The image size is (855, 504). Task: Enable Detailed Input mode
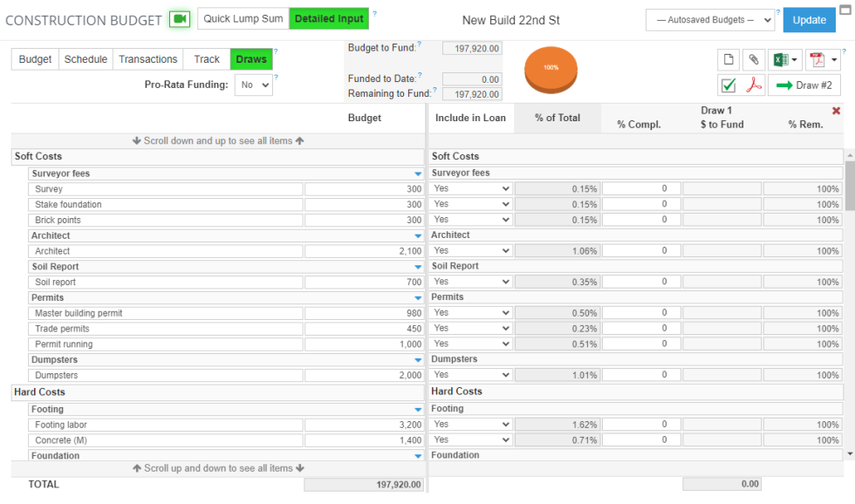point(329,17)
